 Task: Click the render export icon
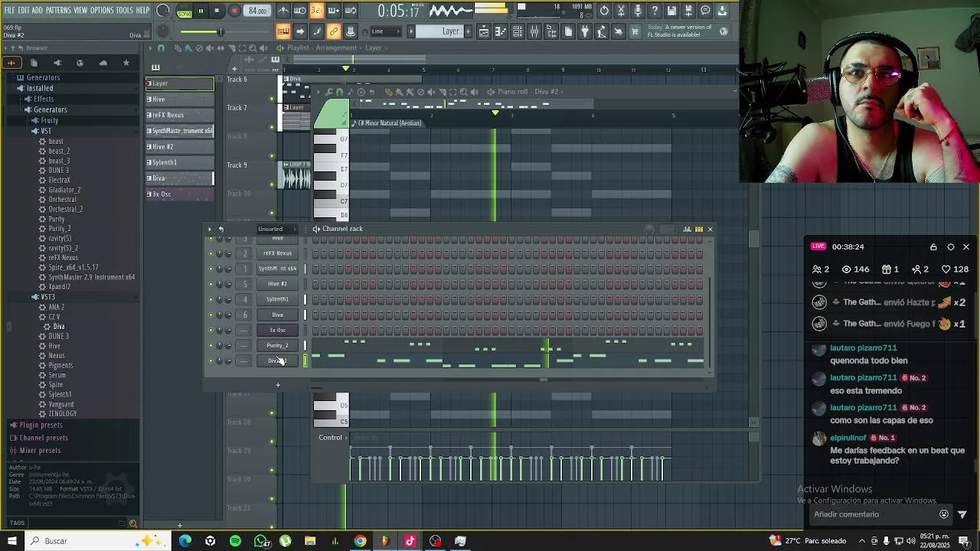point(688,11)
